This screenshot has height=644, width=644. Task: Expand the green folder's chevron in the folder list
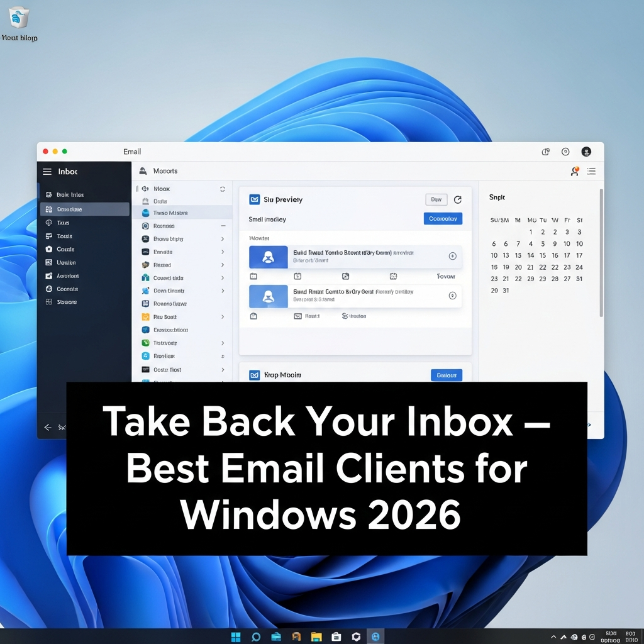[223, 343]
